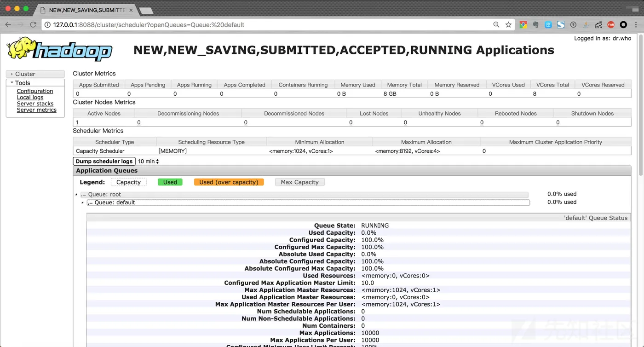Open the 10 min duration dropdown

point(149,162)
